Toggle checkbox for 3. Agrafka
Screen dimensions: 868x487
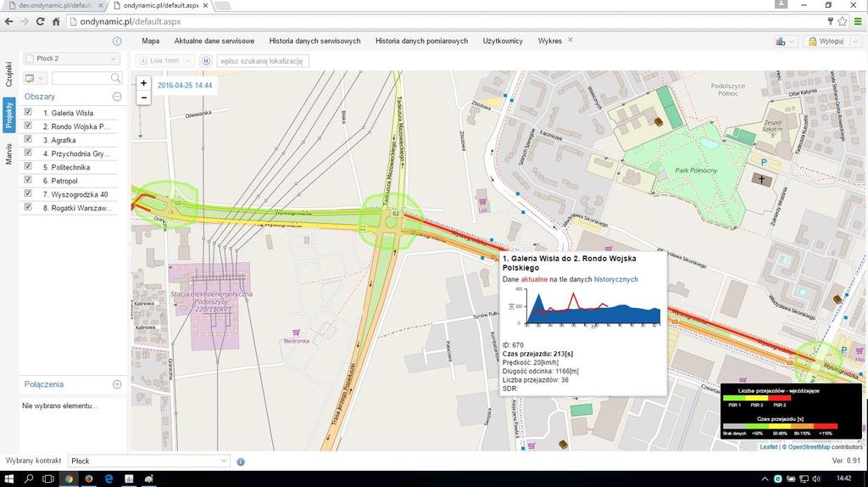28,139
